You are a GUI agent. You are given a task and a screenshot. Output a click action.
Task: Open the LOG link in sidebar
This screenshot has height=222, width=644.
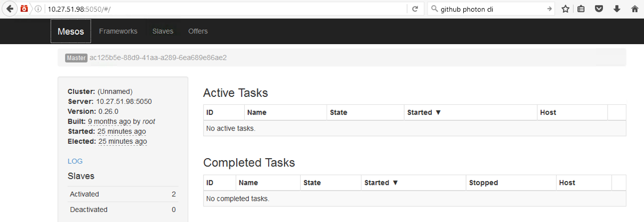click(x=75, y=161)
